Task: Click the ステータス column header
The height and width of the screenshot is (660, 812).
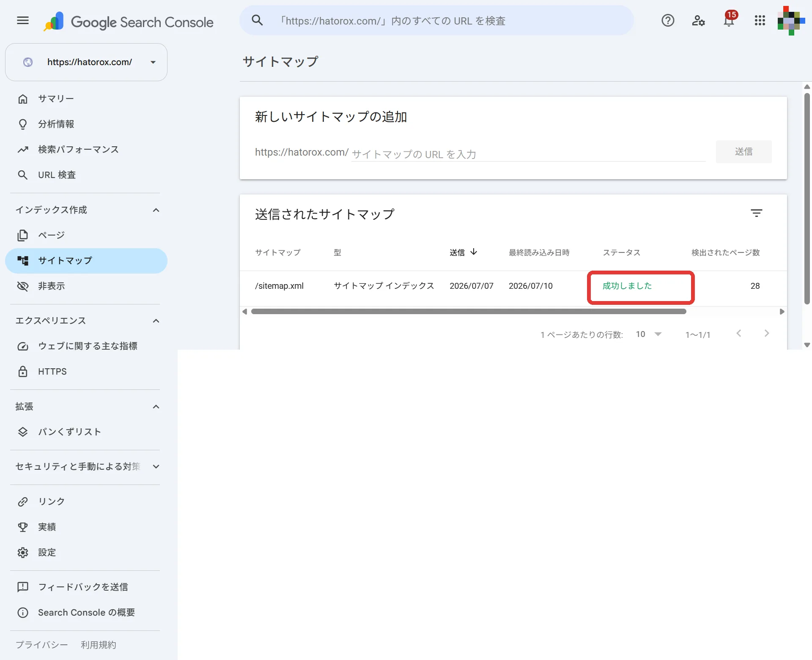Action: [621, 252]
